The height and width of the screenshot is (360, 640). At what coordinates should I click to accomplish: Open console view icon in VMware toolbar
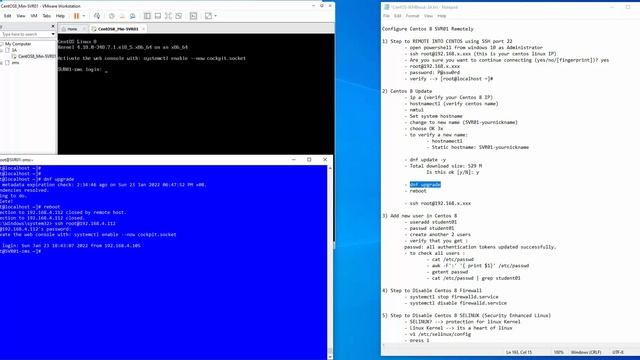193,16
